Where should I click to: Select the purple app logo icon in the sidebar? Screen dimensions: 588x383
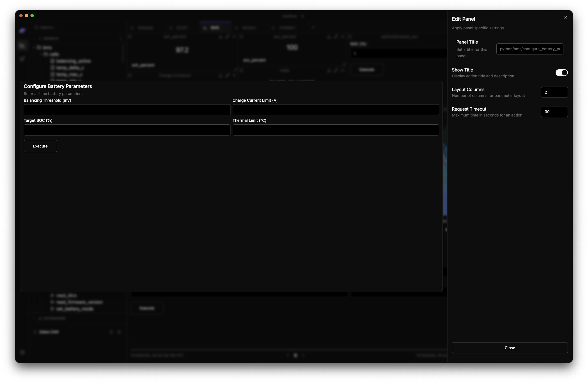click(x=22, y=30)
